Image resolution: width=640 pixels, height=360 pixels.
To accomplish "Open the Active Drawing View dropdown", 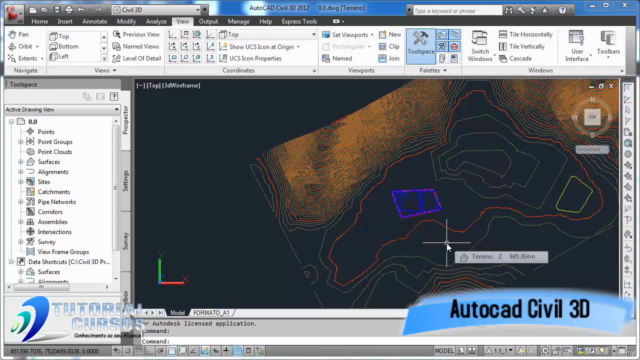I will (x=62, y=109).
